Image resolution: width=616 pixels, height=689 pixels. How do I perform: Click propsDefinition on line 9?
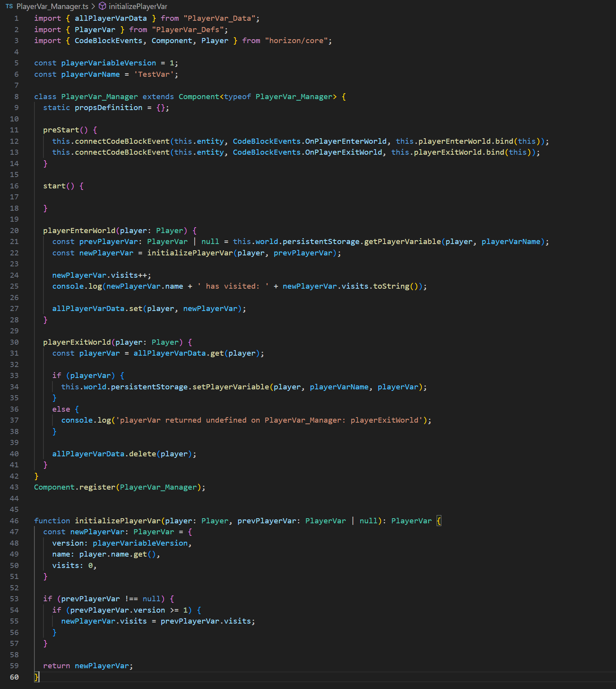point(108,108)
